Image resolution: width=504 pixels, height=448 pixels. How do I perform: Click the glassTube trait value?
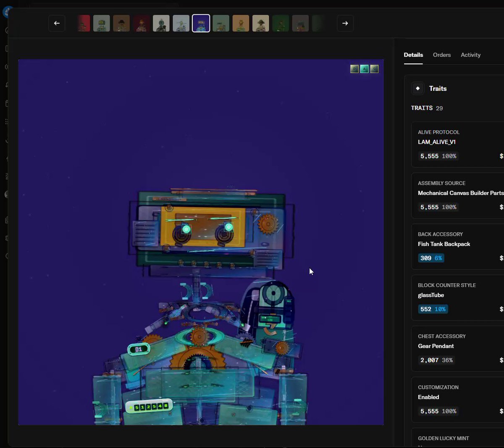click(x=431, y=295)
